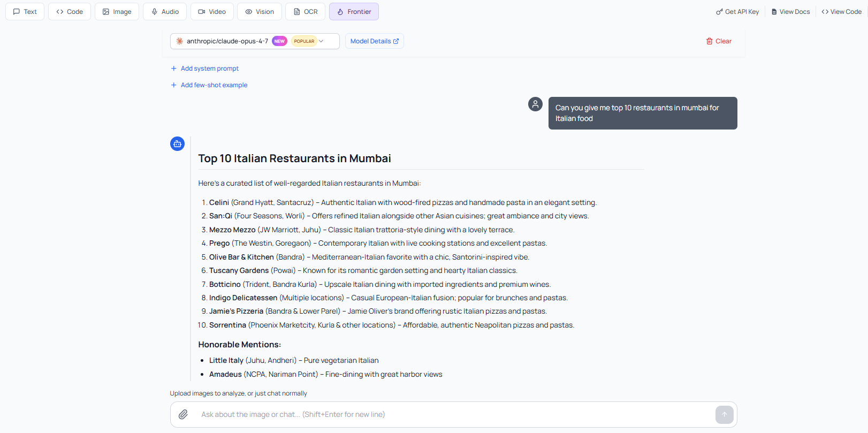
Task: Expand the model selector chevron
Action: pyautogui.click(x=321, y=41)
